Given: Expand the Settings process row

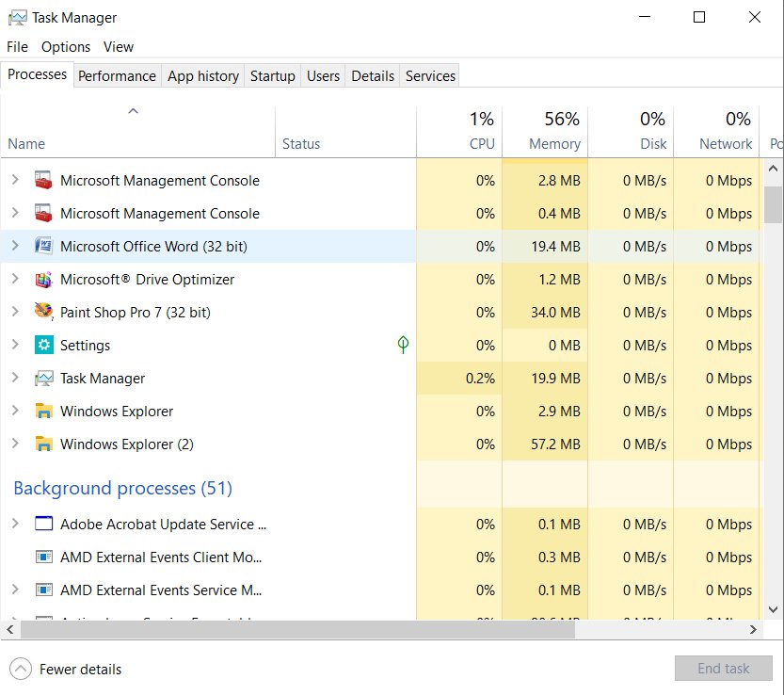Looking at the screenshot, I should point(15,345).
